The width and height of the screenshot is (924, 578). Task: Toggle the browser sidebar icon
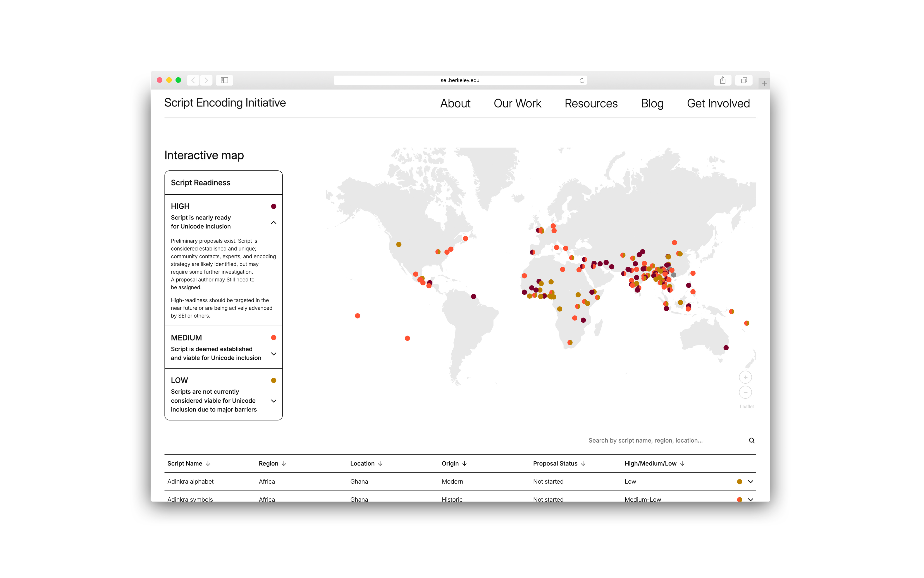click(224, 80)
